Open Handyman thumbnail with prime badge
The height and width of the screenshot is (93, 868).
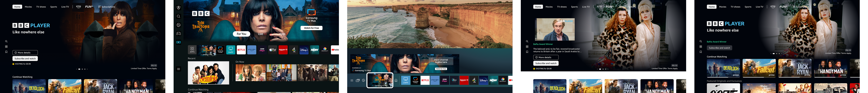pyautogui.click(x=831, y=68)
